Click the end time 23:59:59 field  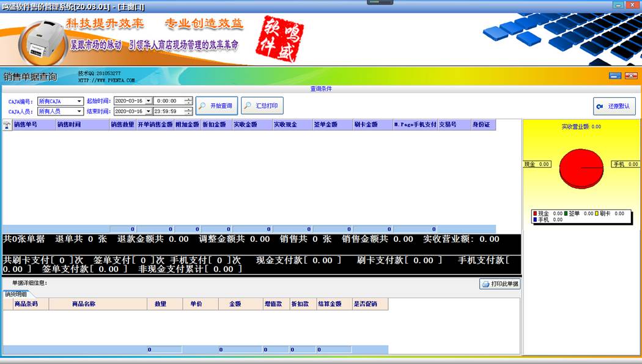(x=169, y=111)
